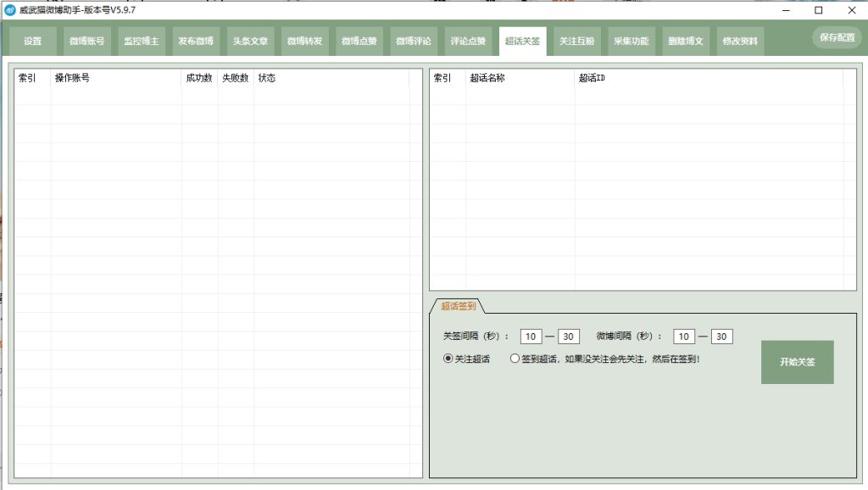
Task: Switch to 微博转发 tab
Action: 303,39
